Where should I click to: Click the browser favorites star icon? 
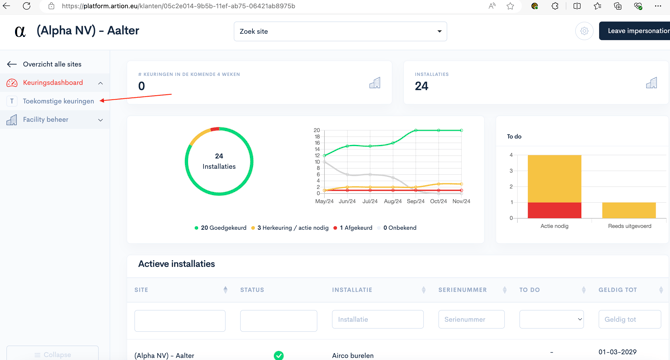coord(510,6)
